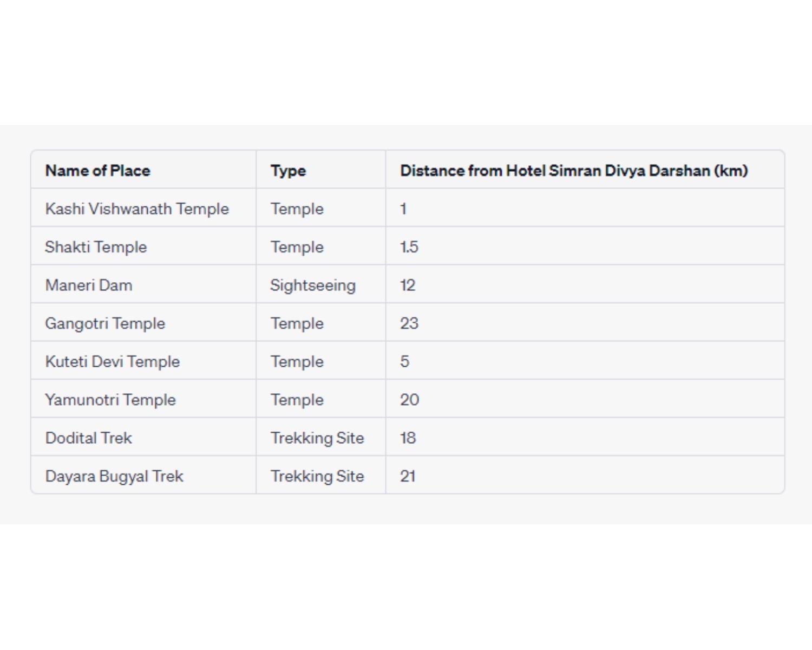Click on Kuteti Devi Temple
This screenshot has height=650, width=812.
pyautogui.click(x=113, y=361)
